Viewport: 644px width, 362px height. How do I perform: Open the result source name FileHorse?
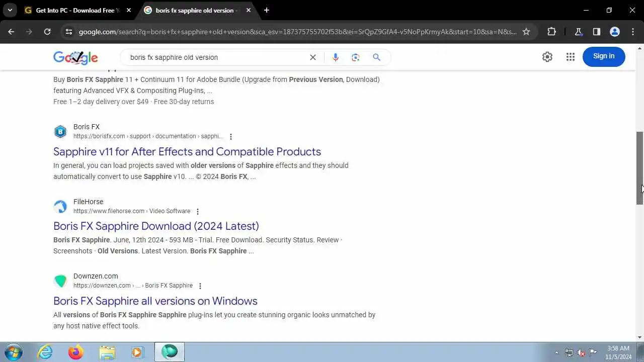pos(89,202)
